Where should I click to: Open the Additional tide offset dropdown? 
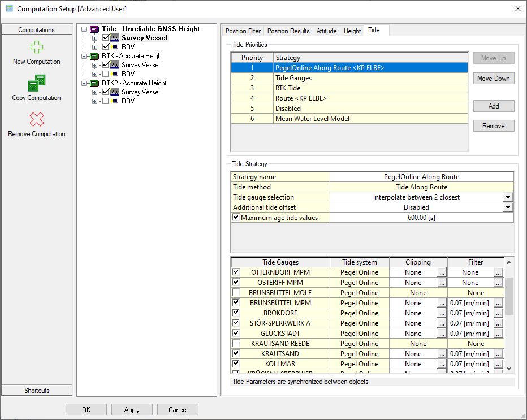click(508, 207)
